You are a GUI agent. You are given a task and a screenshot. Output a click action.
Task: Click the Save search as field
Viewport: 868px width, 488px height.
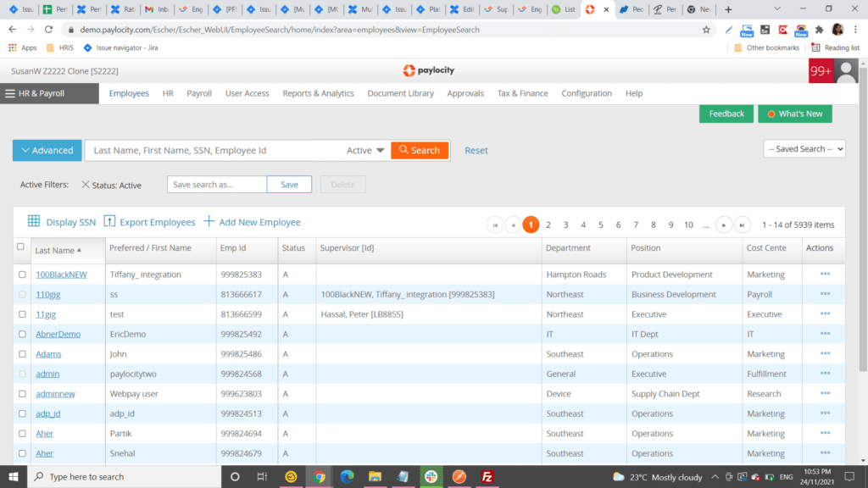click(217, 184)
